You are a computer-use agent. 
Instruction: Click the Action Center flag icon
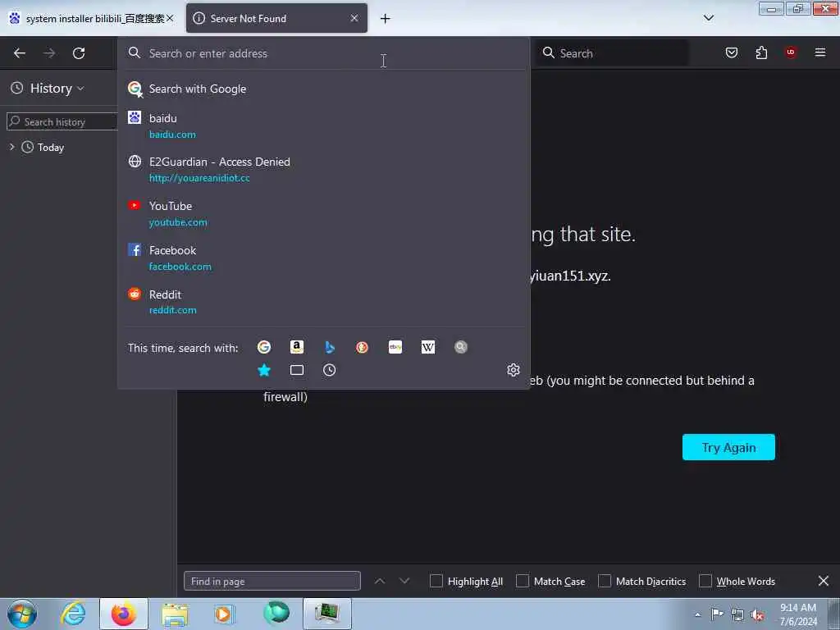click(x=717, y=615)
